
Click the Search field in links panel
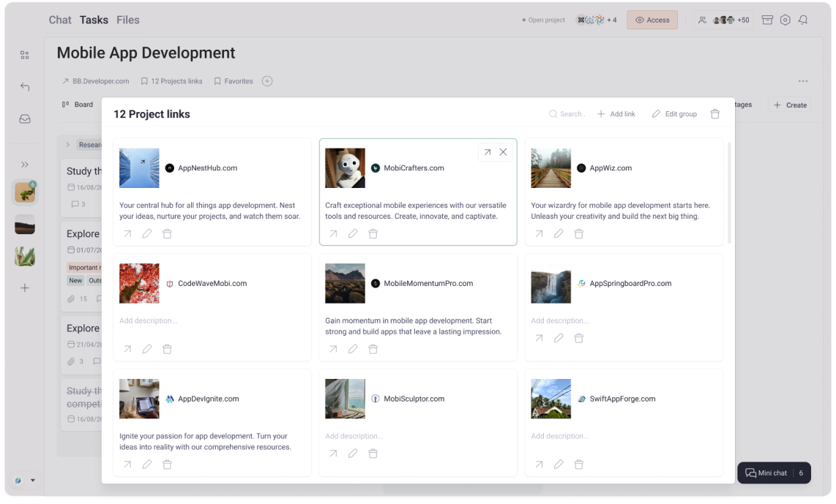coord(568,114)
